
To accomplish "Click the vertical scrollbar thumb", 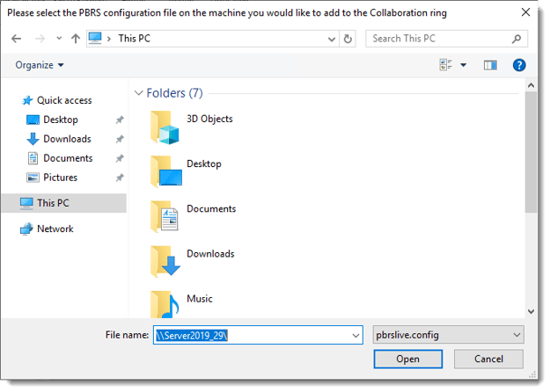I will 531,152.
